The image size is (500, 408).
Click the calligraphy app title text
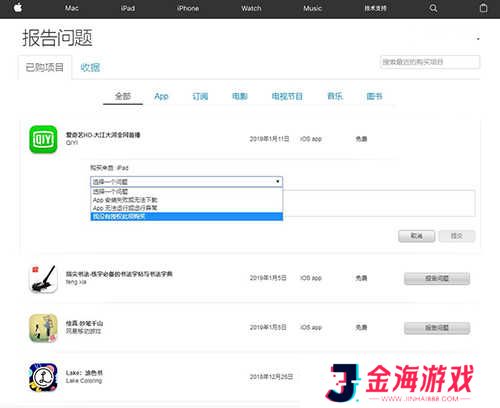pyautogui.click(x=119, y=274)
